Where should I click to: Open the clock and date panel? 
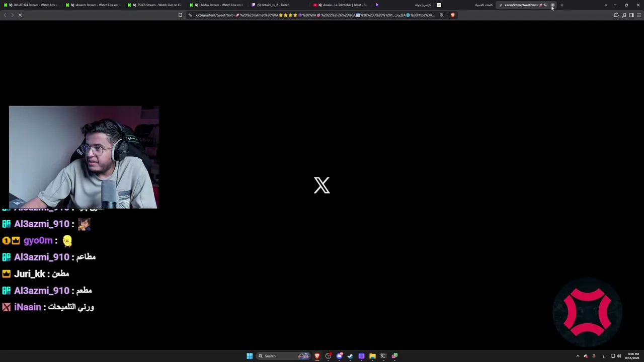(x=633, y=356)
